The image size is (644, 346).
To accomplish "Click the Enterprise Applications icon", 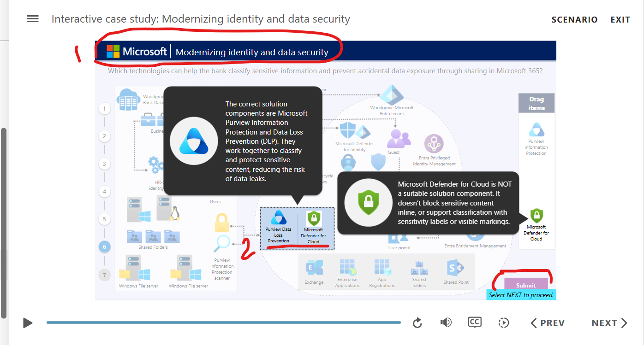I will [x=347, y=267].
